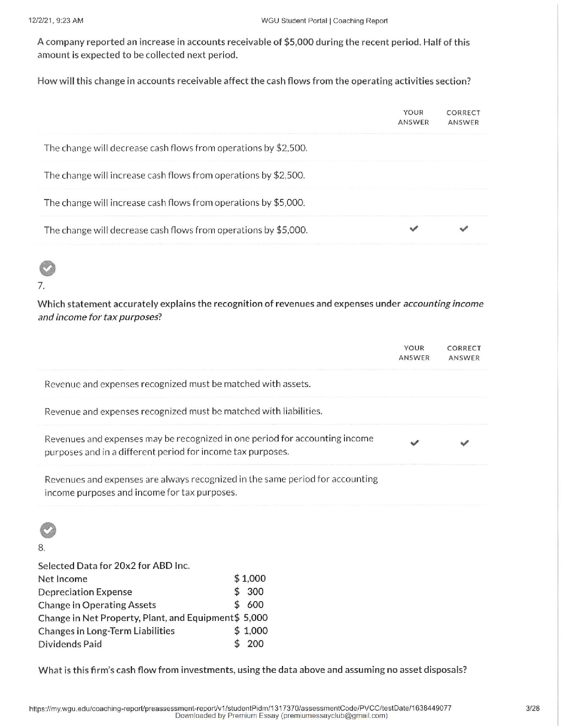Click the first YOUR ANSWER column header
Screen dimensions: 563x728
pyautogui.click(x=413, y=117)
